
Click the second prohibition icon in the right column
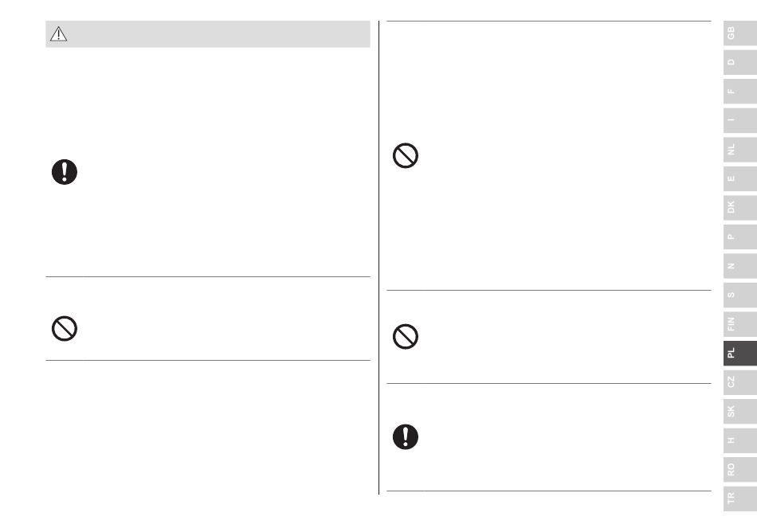[406, 337]
